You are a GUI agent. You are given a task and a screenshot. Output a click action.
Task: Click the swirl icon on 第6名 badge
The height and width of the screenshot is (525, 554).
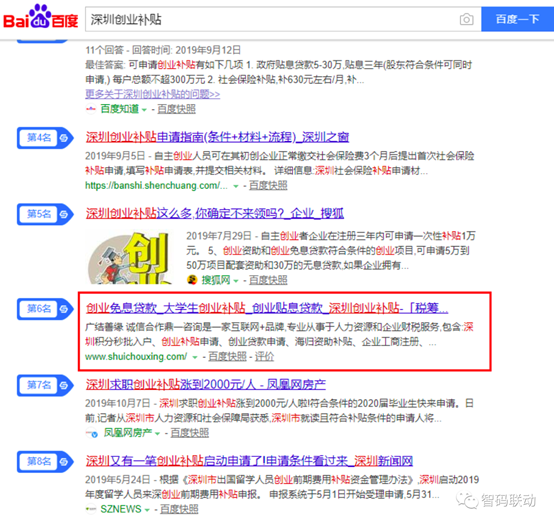(x=64, y=309)
